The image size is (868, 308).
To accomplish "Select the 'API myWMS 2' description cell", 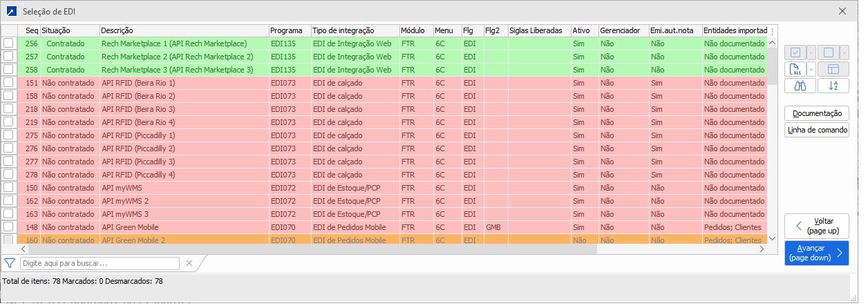I will pyautogui.click(x=185, y=201).
